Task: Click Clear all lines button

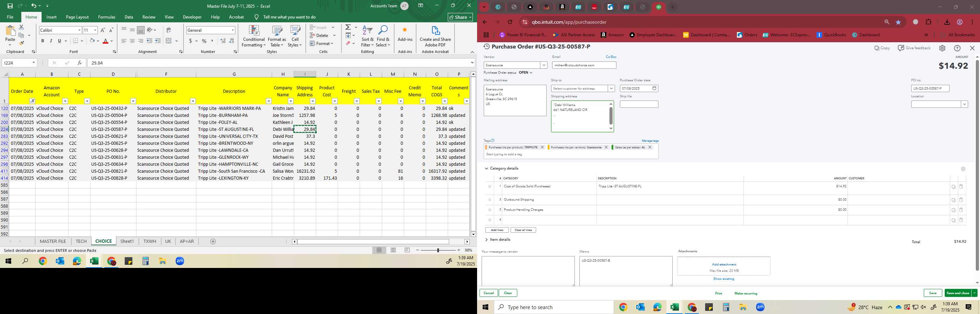Action: coord(523,230)
